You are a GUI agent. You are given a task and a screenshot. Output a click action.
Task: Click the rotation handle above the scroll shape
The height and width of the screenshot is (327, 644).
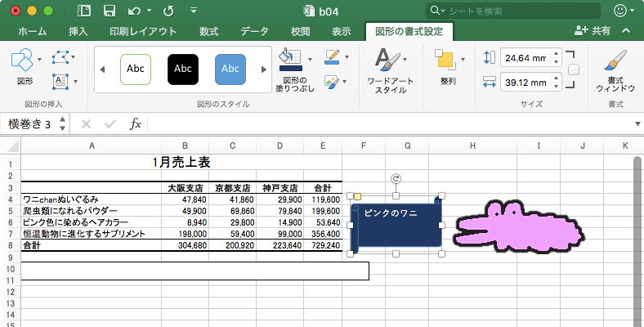point(396,179)
